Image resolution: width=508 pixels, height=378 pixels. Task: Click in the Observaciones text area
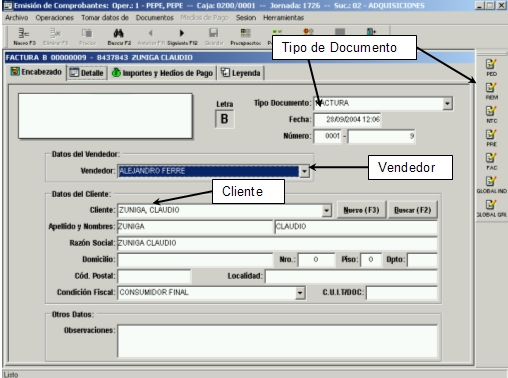click(x=277, y=341)
